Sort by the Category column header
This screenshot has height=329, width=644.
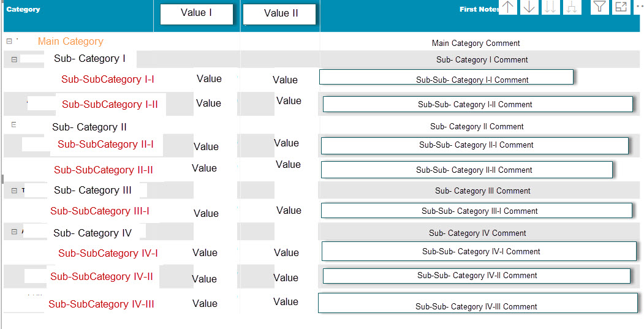23,9
